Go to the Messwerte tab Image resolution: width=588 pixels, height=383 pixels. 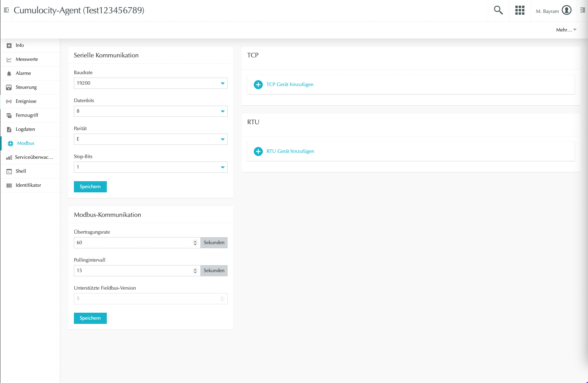click(x=30, y=59)
